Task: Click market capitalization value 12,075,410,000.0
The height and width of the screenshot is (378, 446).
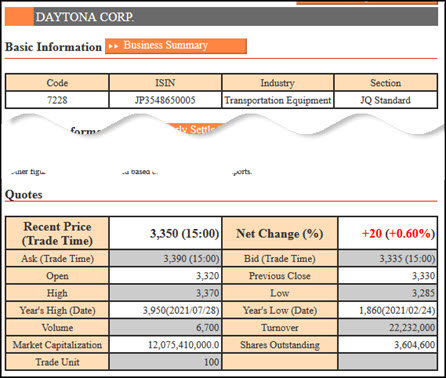Action: pos(165,345)
